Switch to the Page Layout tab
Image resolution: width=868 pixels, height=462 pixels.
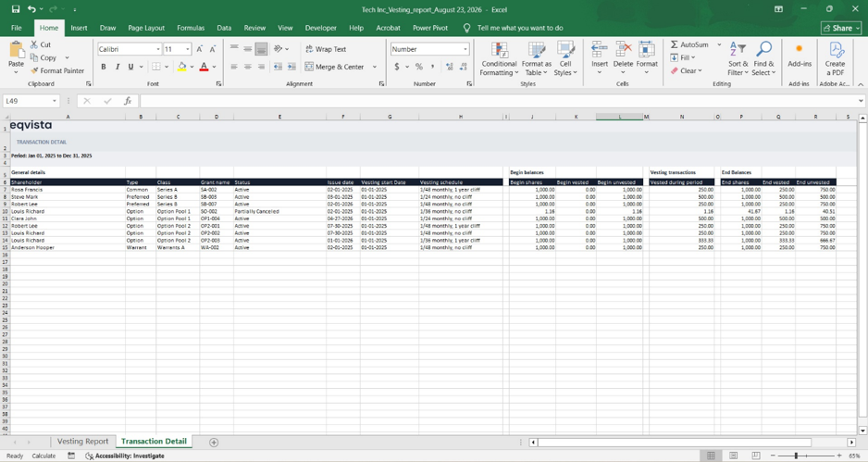[146, 28]
